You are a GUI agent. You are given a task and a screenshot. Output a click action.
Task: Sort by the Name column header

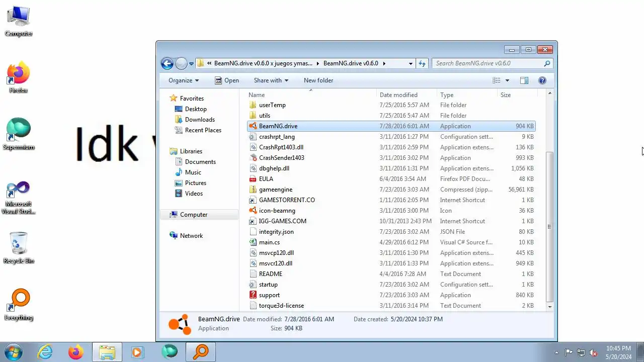(x=312, y=95)
